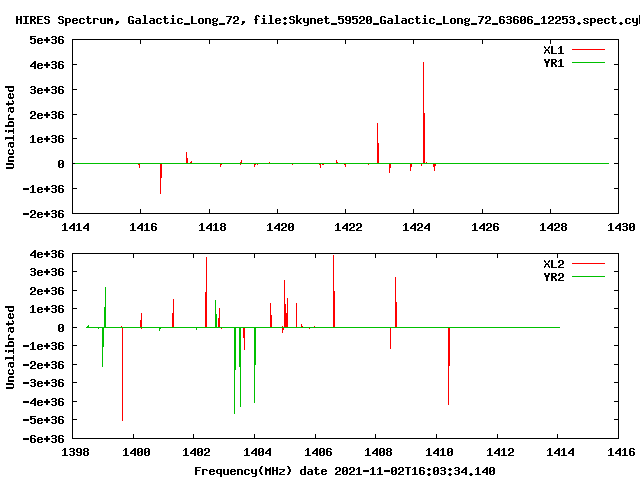640x480 pixels.
Task: Click the 1420 frequency tick label
Action: point(280,227)
